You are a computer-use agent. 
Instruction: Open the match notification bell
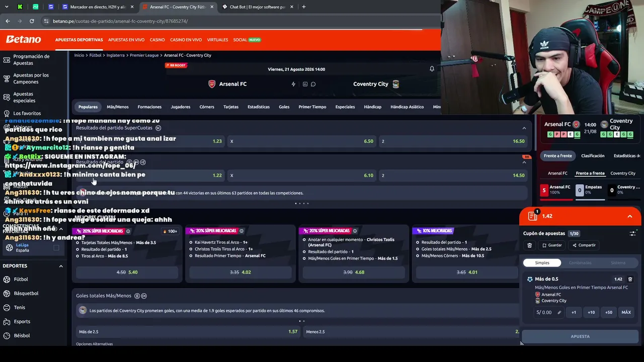click(432, 69)
